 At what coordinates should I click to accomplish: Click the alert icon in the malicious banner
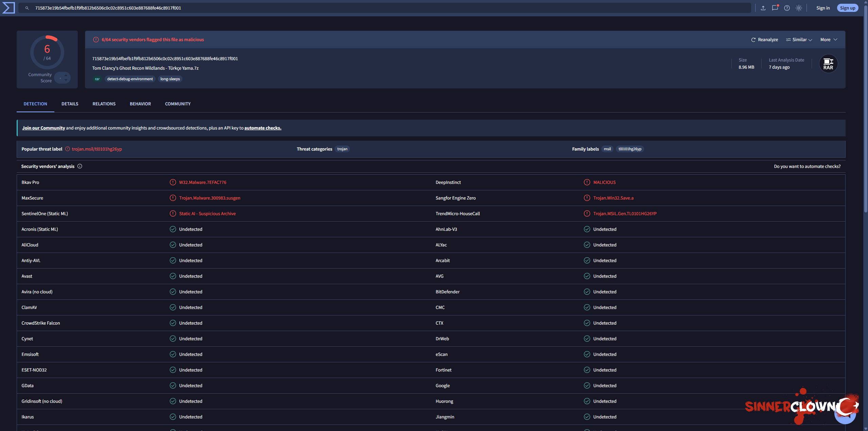point(96,39)
